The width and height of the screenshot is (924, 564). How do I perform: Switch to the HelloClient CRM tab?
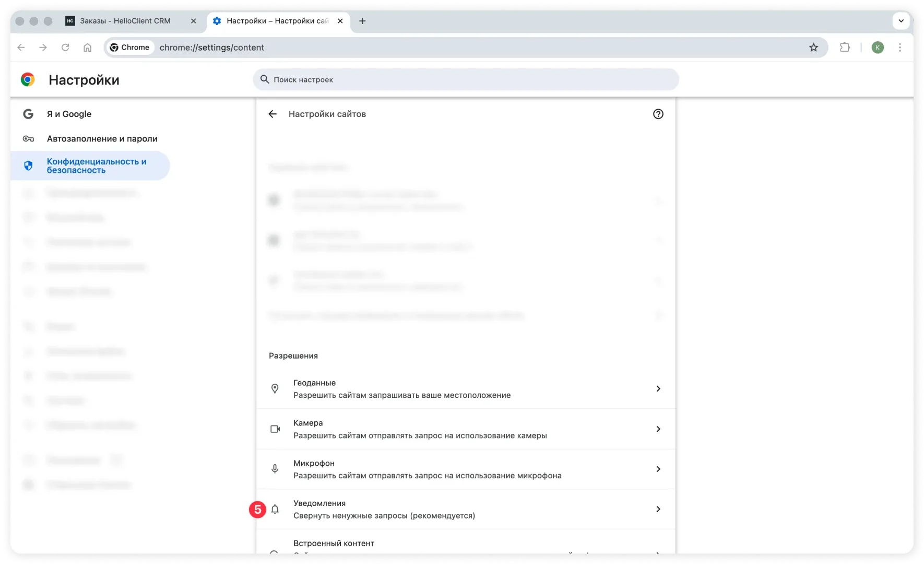[x=125, y=21]
